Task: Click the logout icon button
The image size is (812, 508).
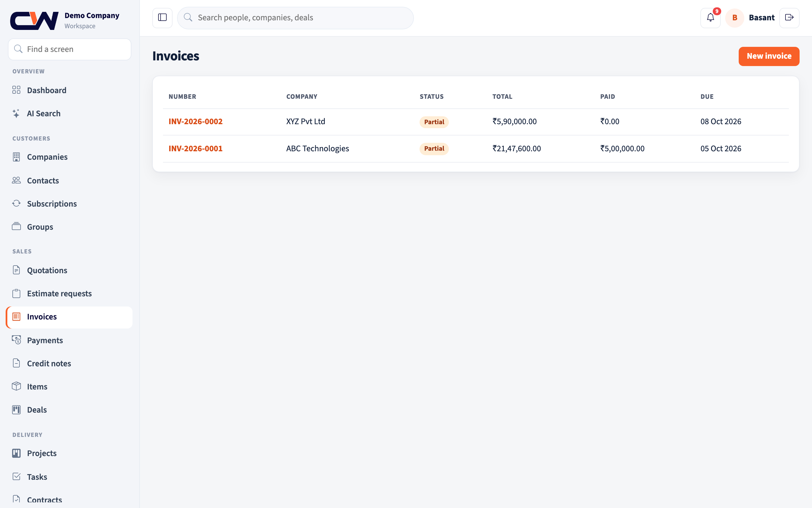Action: pos(789,18)
